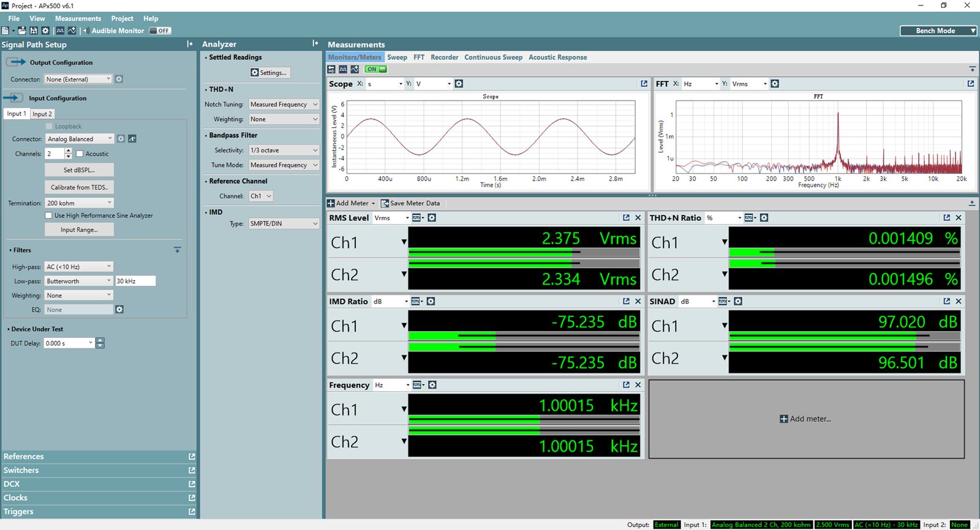980x530 pixels.
Task: Pop out the References panel
Action: coord(192,457)
